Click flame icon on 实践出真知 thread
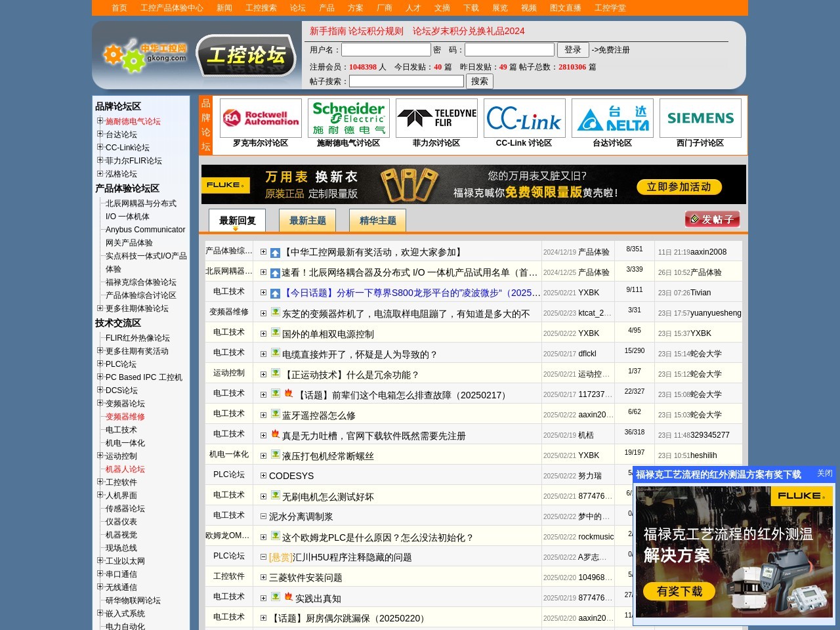 tap(288, 597)
